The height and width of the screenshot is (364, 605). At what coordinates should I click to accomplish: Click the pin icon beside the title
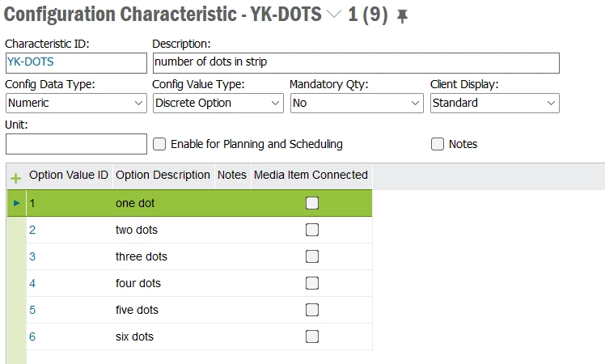[x=403, y=16]
